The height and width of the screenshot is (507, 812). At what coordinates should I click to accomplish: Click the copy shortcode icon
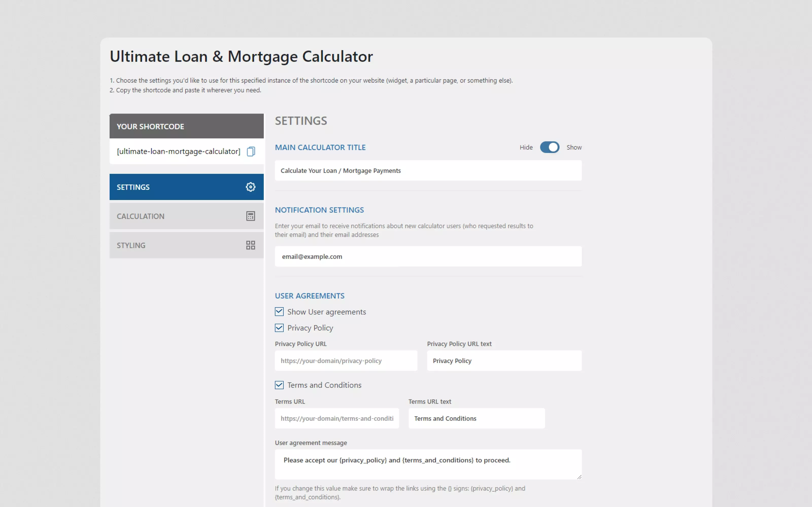(251, 151)
